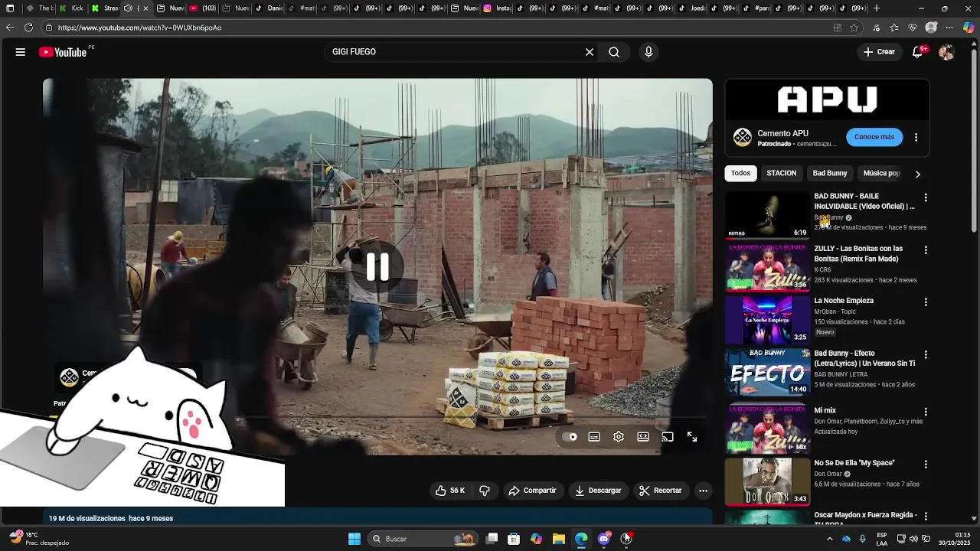
Task: Open the YouTube guide hamburger menu
Action: tap(21, 52)
